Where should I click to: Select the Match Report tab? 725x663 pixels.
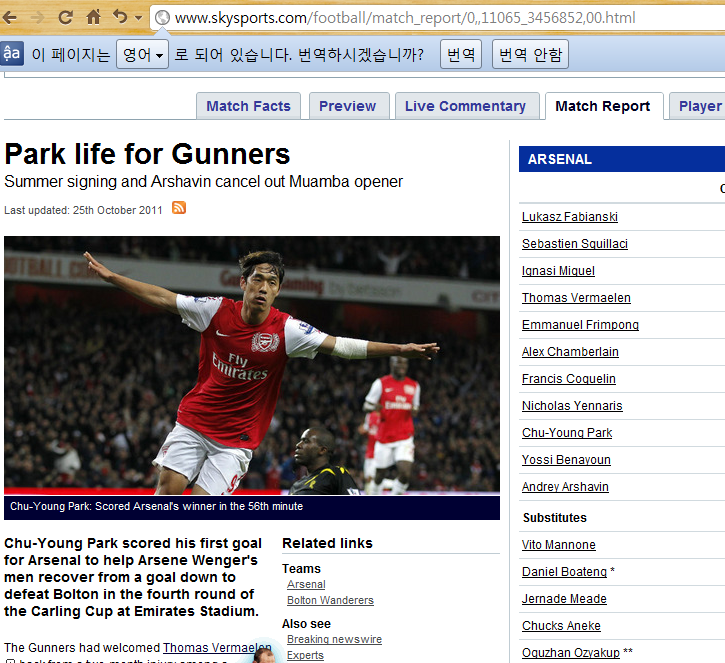tap(602, 106)
